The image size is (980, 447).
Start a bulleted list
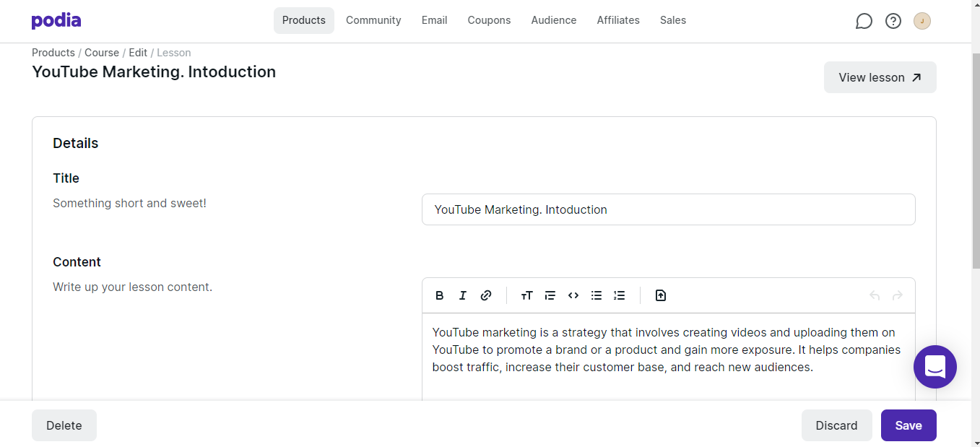(x=597, y=295)
